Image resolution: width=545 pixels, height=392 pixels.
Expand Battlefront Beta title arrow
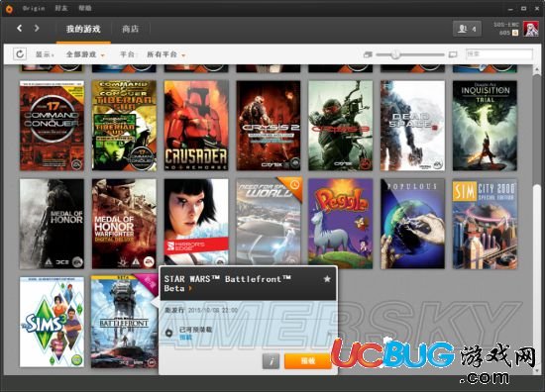tap(190, 288)
